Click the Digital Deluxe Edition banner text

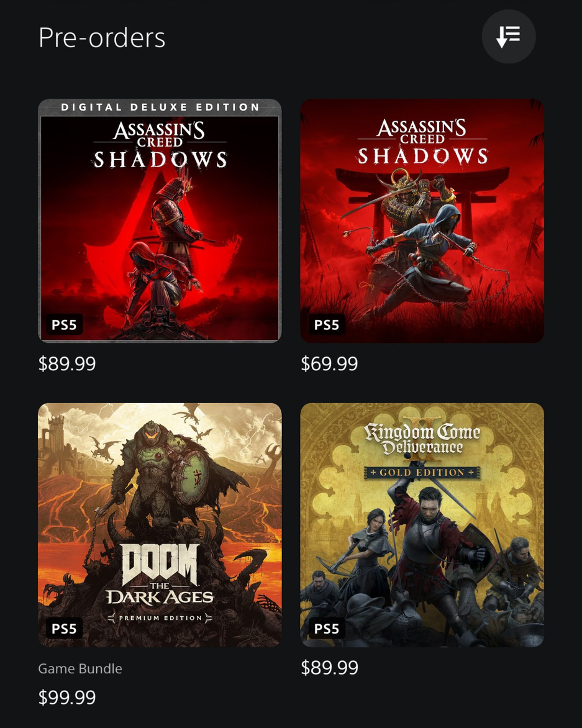click(160, 107)
